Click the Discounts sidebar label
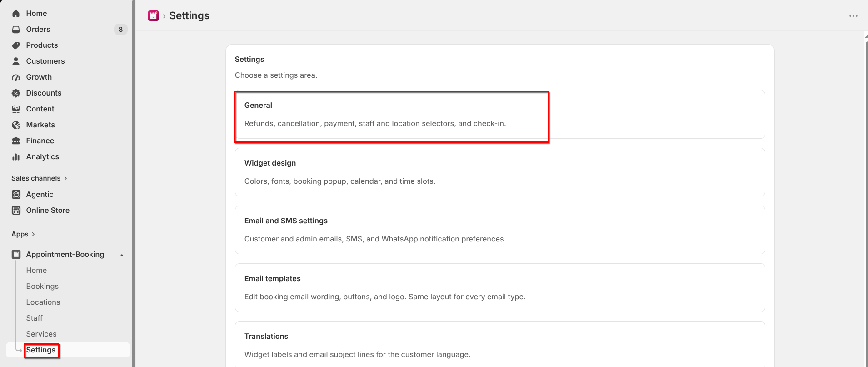Image resolution: width=868 pixels, height=367 pixels. (44, 93)
